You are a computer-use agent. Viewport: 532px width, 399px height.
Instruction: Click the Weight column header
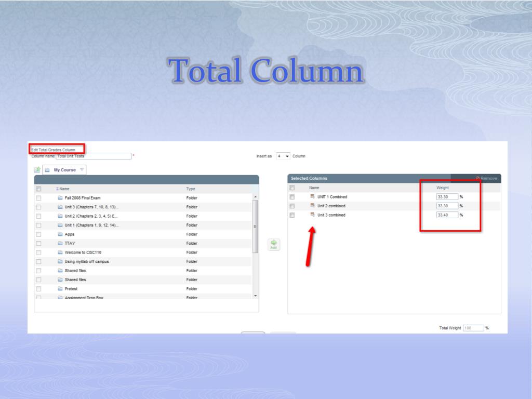coord(443,188)
